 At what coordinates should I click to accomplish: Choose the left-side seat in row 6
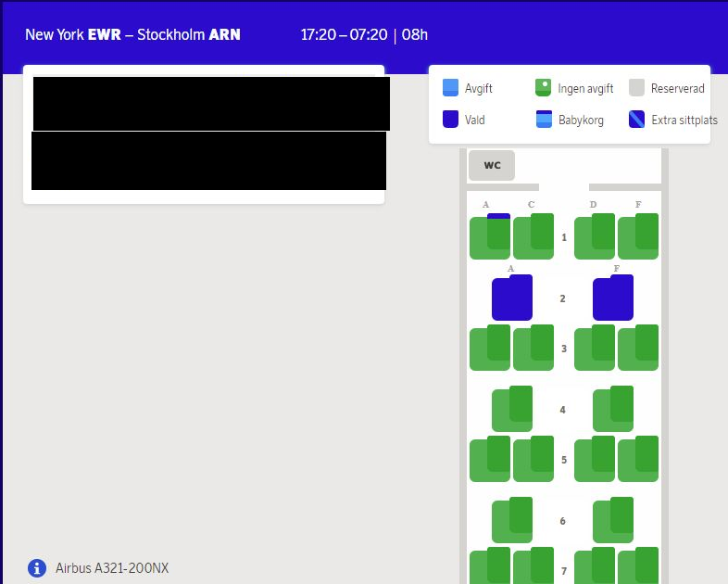coord(512,521)
